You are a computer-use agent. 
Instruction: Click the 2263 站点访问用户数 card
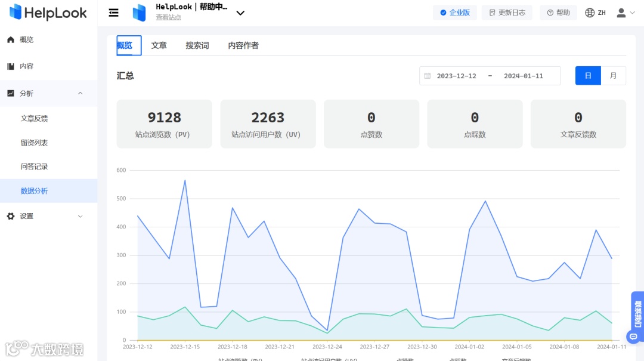point(268,124)
